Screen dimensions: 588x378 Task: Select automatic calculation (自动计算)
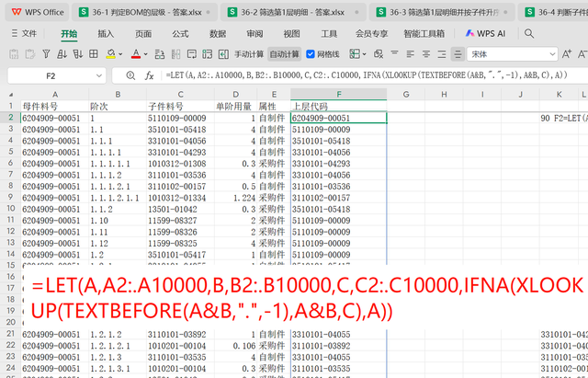(285, 54)
